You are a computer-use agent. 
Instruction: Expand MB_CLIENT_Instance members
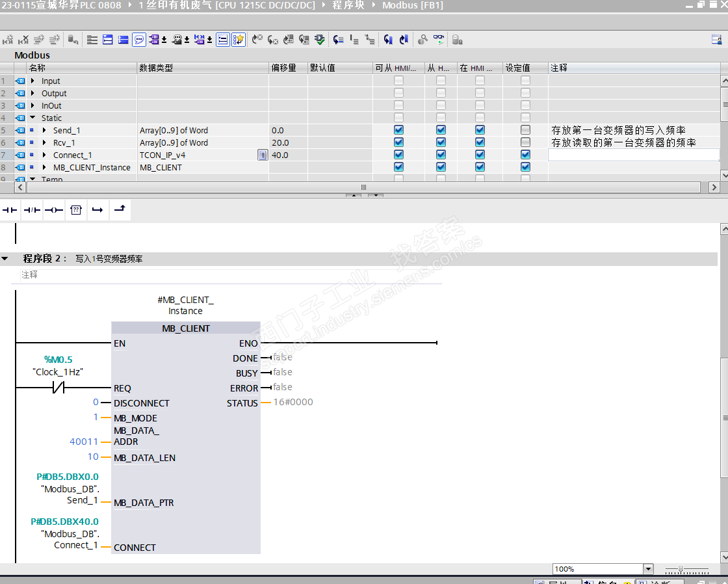44,167
